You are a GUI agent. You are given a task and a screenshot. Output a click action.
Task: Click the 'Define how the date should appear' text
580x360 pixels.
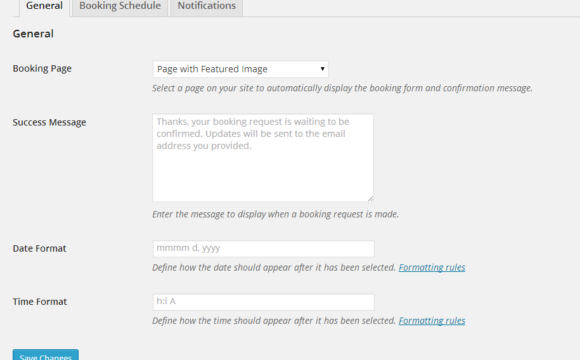click(274, 267)
